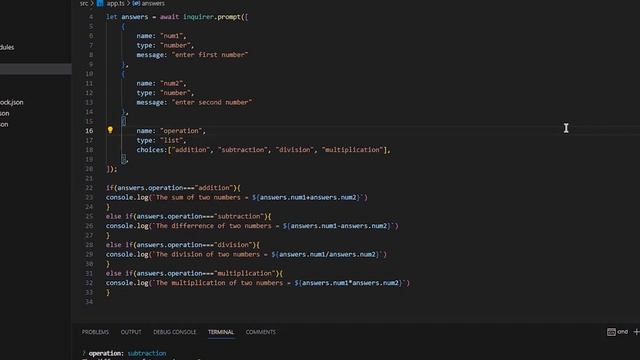Click "subtraction" in the choices array

pyautogui.click(x=243, y=150)
